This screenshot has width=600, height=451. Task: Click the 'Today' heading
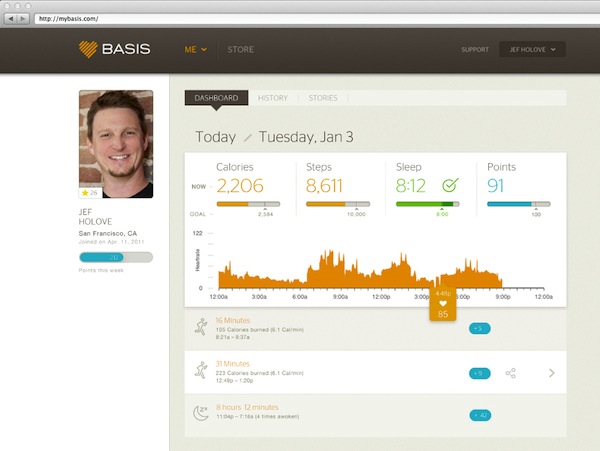pos(215,137)
